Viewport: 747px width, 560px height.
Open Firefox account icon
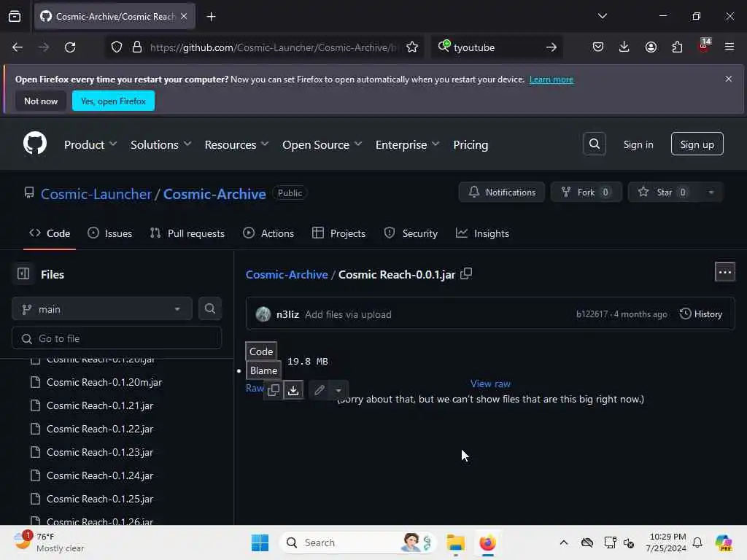(651, 47)
